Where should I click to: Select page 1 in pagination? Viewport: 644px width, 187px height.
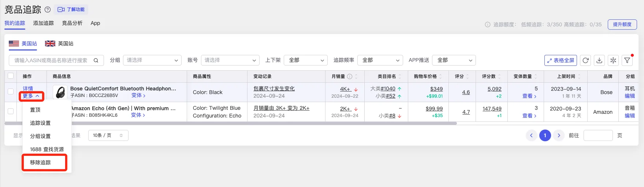click(545, 135)
